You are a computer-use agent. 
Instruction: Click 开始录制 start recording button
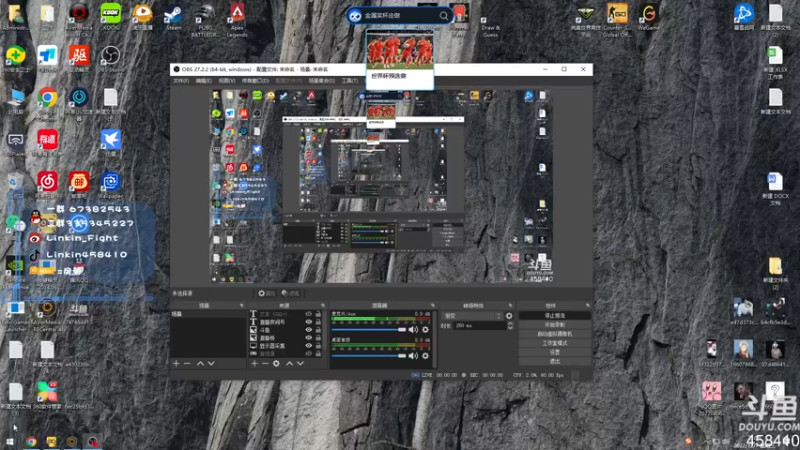[x=555, y=324]
